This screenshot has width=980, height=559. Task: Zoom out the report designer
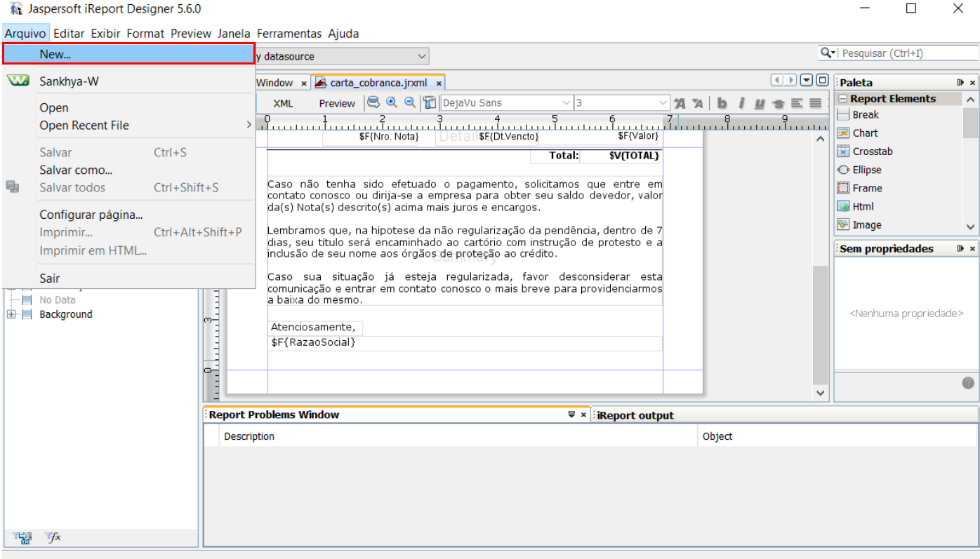coord(409,102)
